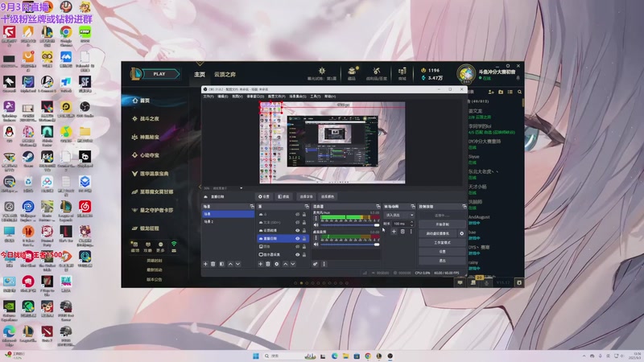Add a new scene in OBS Scenes panel
The image size is (644, 362).
pos(205,264)
